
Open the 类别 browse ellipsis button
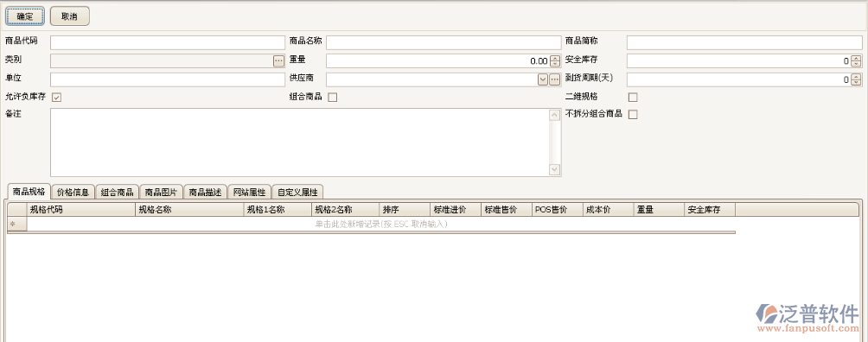(x=278, y=60)
